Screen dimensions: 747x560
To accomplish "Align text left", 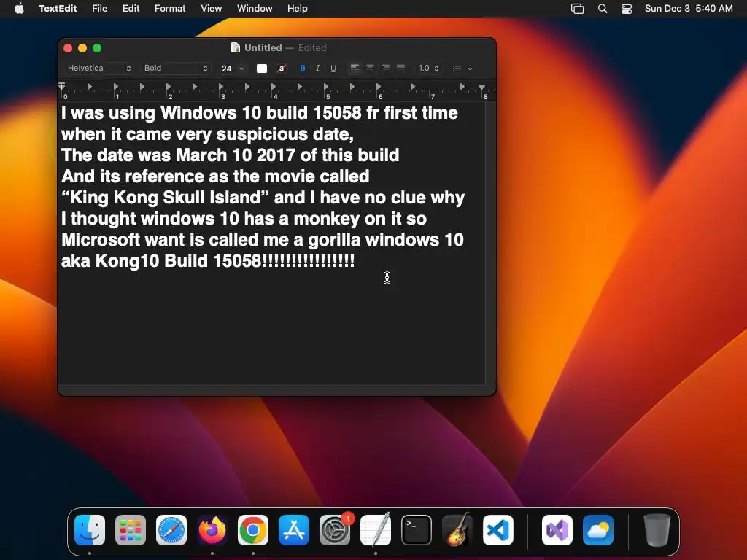I will [355, 68].
